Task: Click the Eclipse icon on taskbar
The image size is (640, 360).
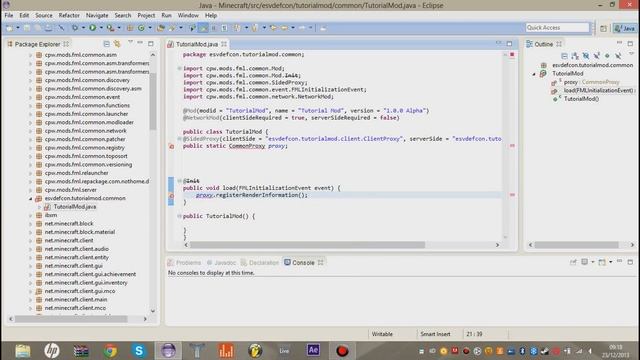Action: point(168,351)
